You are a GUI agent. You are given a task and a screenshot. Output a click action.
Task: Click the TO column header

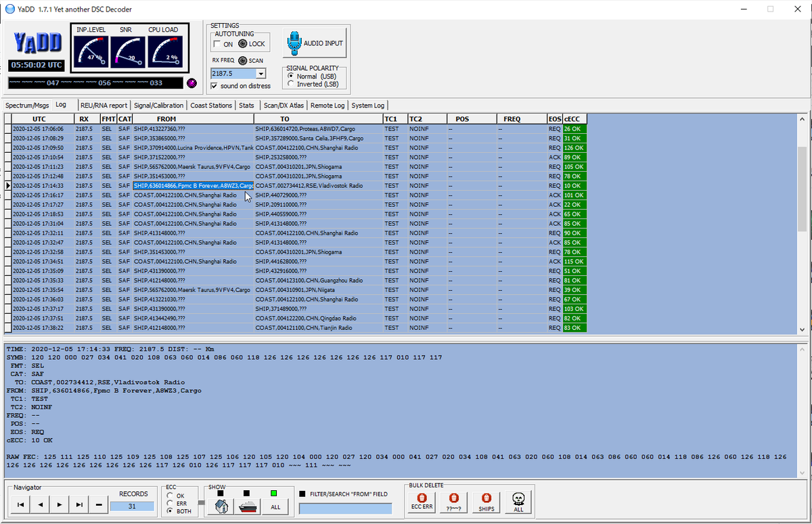pyautogui.click(x=318, y=119)
